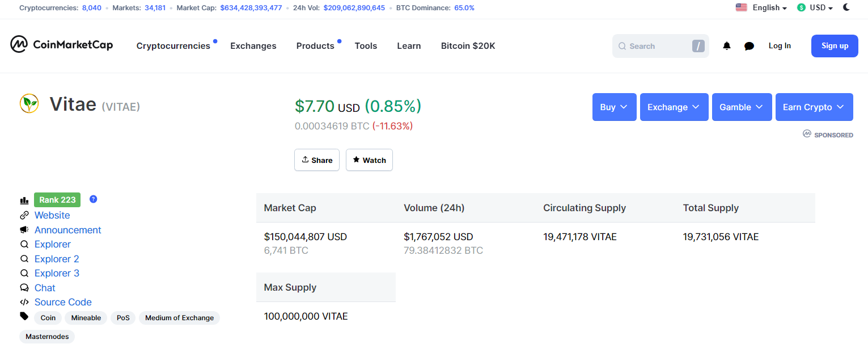Open the Explorer link
The image size is (868, 352).
coord(53,244)
